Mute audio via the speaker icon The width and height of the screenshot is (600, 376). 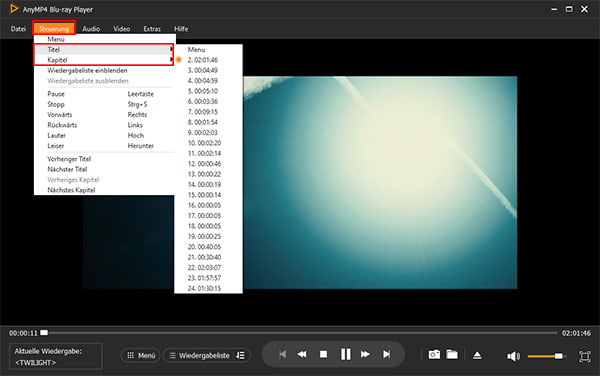[513, 356]
